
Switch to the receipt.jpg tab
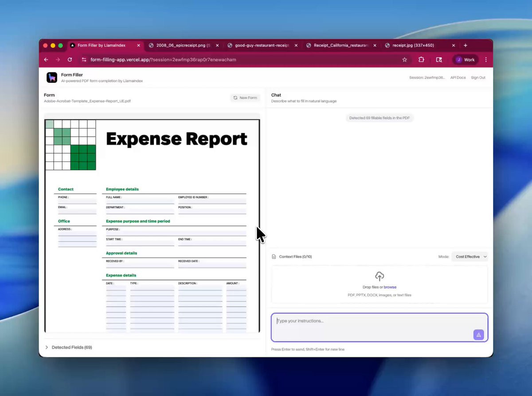tap(420, 45)
